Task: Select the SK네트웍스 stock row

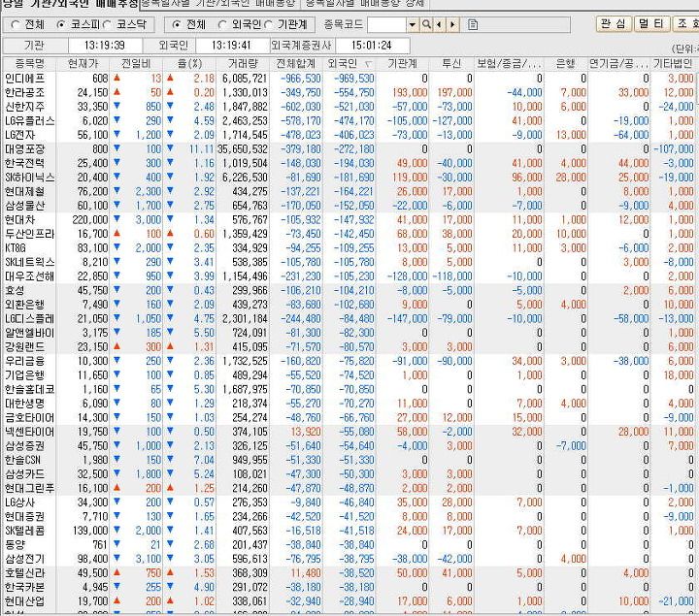Action: [x=349, y=262]
